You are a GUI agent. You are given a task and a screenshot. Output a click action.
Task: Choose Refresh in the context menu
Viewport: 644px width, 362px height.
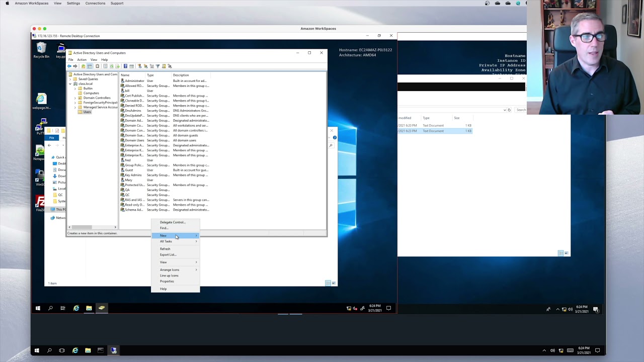(176, 249)
